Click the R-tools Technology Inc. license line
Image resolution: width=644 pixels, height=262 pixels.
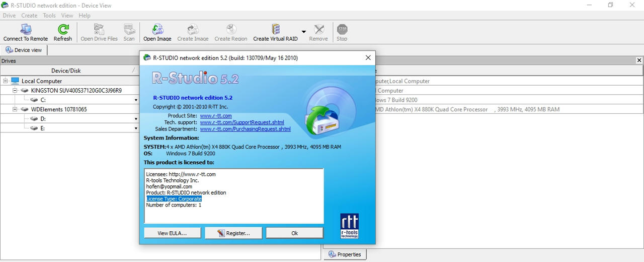click(173, 180)
